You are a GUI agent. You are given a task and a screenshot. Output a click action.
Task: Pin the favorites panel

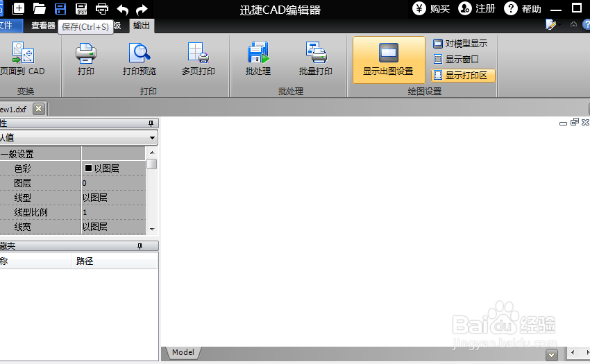click(140, 246)
